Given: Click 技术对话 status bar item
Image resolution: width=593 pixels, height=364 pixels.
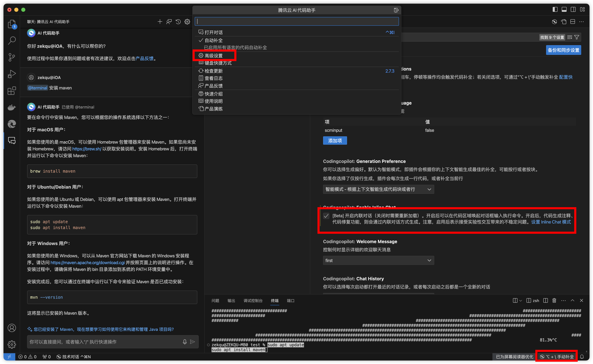Looking at the screenshot, I should point(74,357).
